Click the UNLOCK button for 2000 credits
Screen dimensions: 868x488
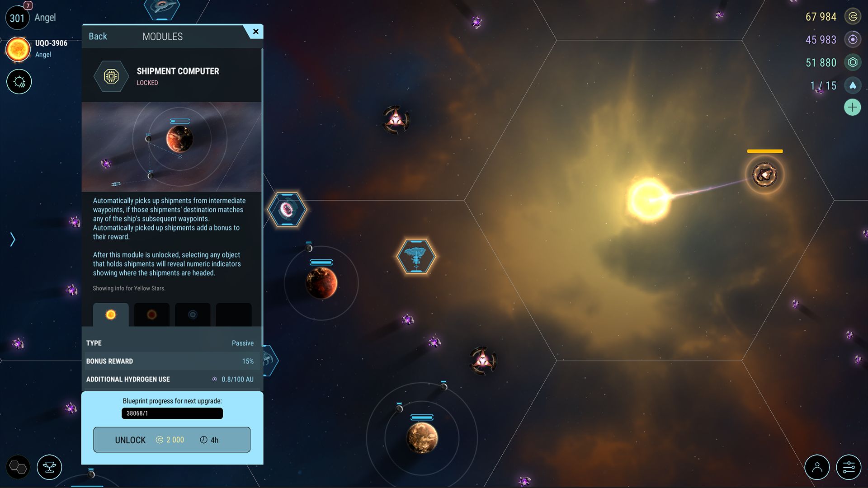[x=172, y=440]
